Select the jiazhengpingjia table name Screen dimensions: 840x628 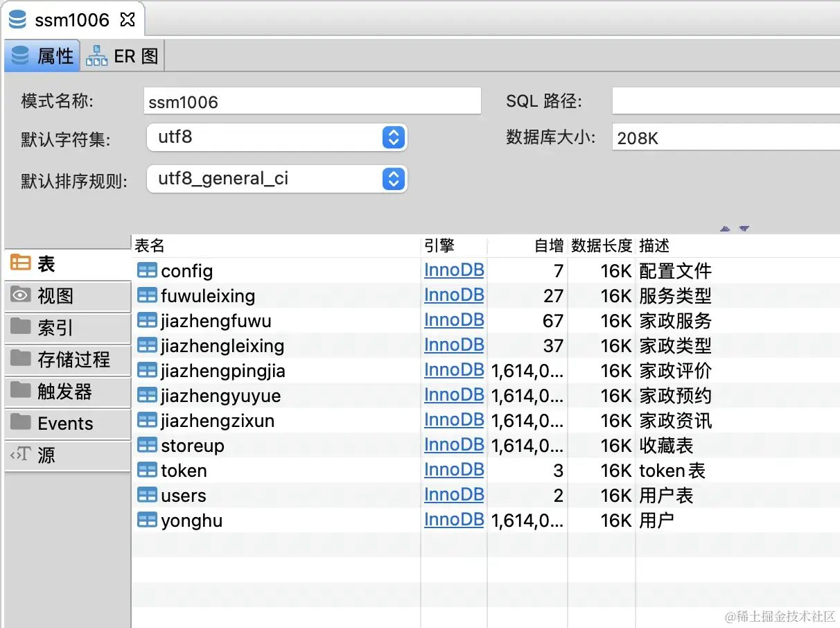pos(223,372)
